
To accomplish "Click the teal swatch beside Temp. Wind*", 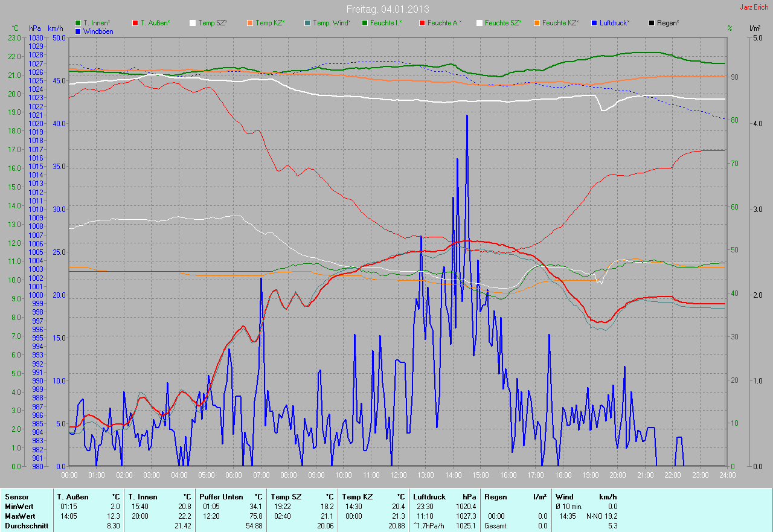I will click(x=307, y=23).
